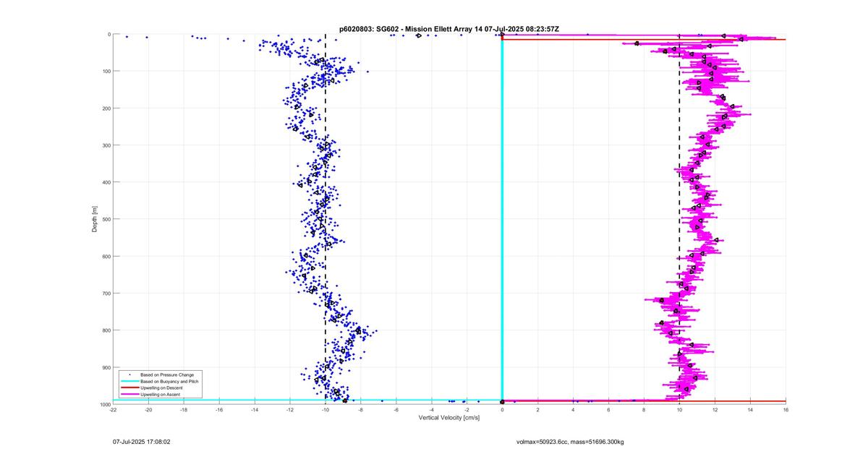Click the 'volmax=50923.6cc, mass=51696.300kg' footer text
The height and width of the screenshot is (454, 868).
(570, 441)
